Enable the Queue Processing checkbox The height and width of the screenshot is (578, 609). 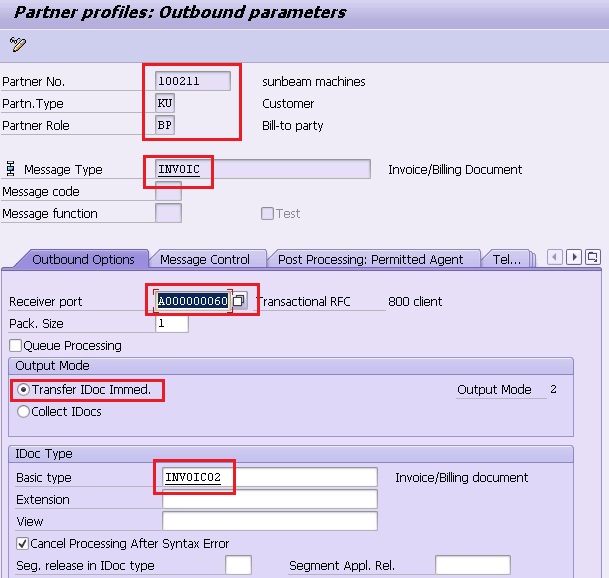click(16, 346)
